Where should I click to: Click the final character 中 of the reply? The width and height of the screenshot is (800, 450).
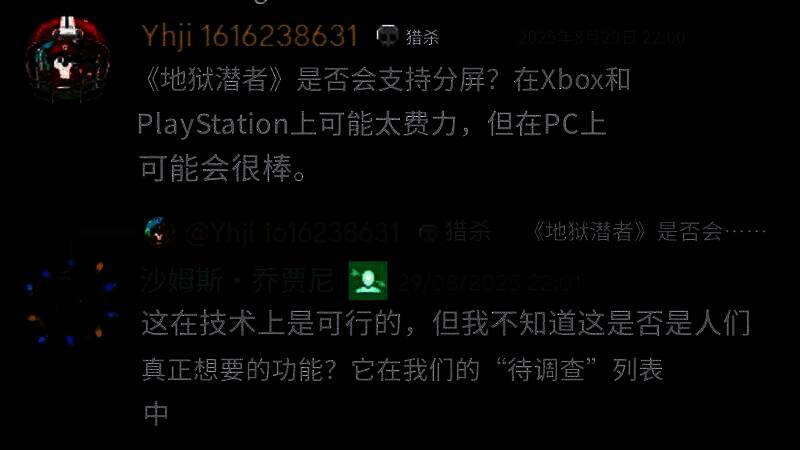point(156,413)
